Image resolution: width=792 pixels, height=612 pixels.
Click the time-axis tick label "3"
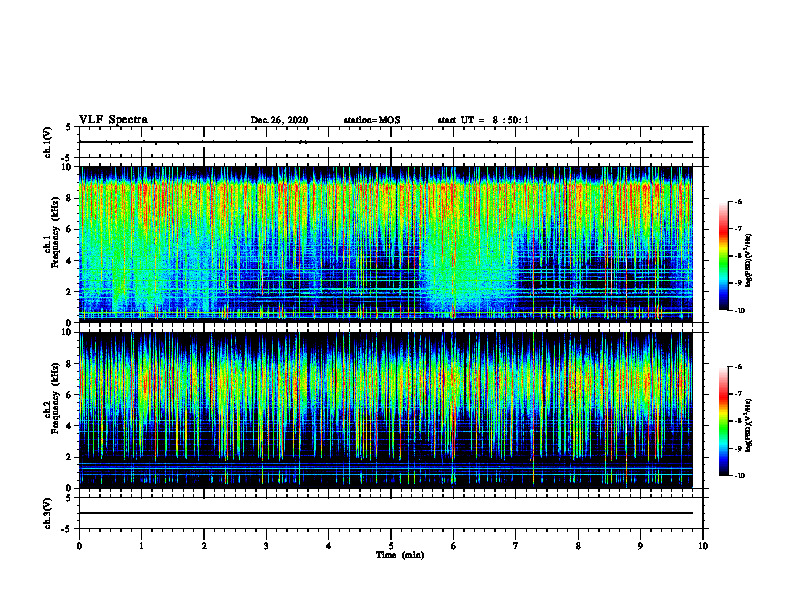click(x=266, y=546)
